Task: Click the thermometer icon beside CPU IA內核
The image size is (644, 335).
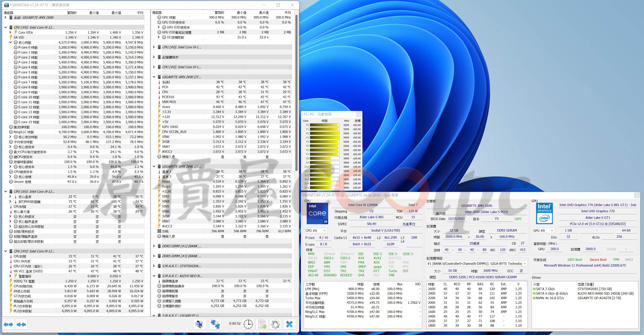Action: pyautogui.click(x=11, y=261)
